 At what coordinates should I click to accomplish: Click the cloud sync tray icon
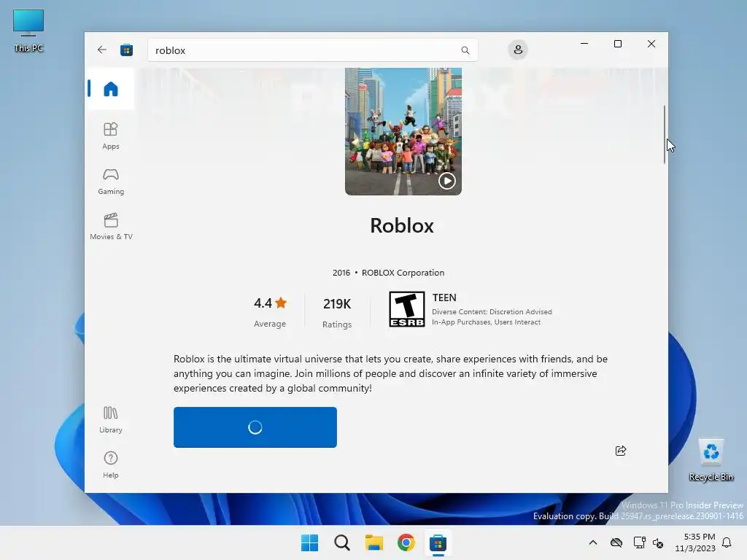click(x=616, y=542)
